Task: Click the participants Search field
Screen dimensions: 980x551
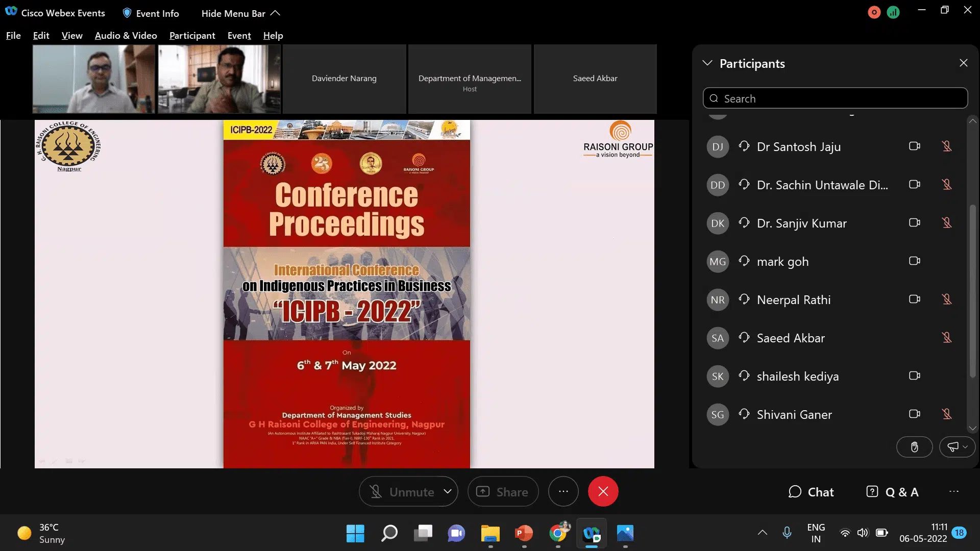Action: point(835,98)
